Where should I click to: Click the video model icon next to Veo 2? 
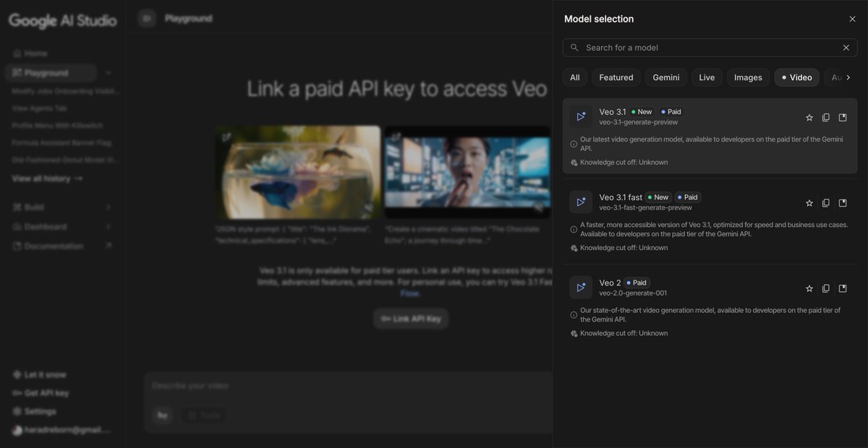(580, 287)
